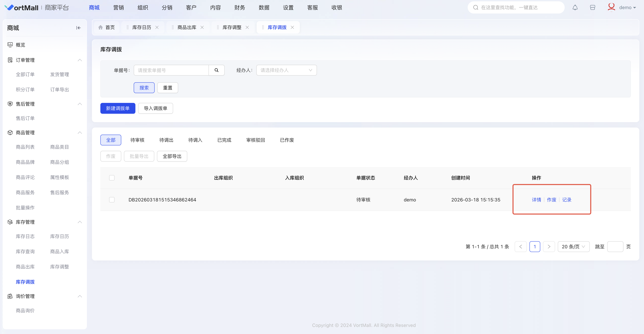Click the 新建调拨单 button
The width and height of the screenshot is (644, 334).
[x=118, y=108]
